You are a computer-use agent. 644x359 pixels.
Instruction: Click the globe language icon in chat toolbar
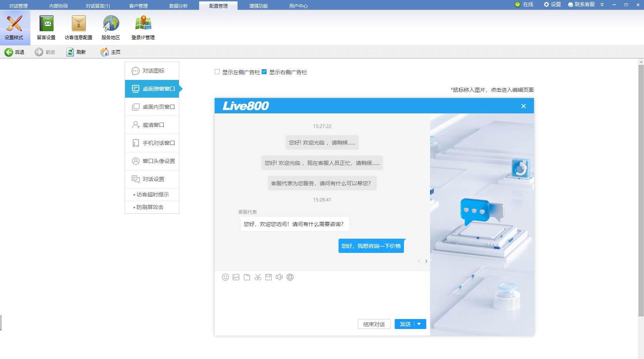pyautogui.click(x=290, y=277)
